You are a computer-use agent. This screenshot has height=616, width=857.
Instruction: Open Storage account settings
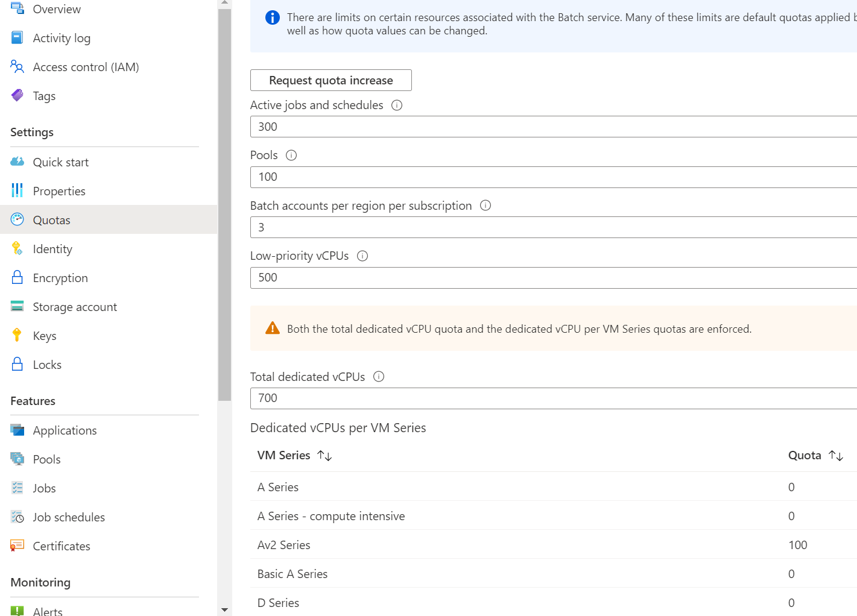[x=75, y=306]
